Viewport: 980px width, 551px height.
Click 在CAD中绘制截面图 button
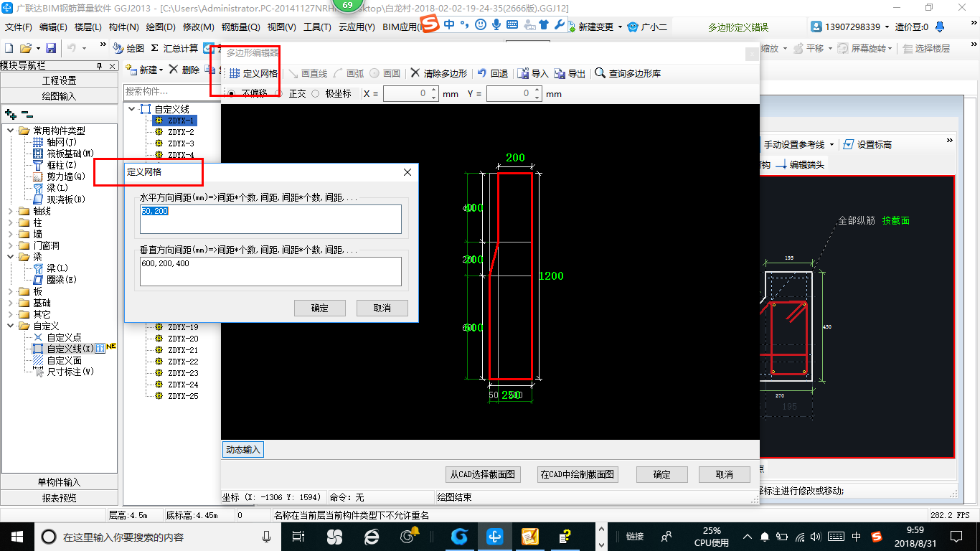(x=578, y=474)
